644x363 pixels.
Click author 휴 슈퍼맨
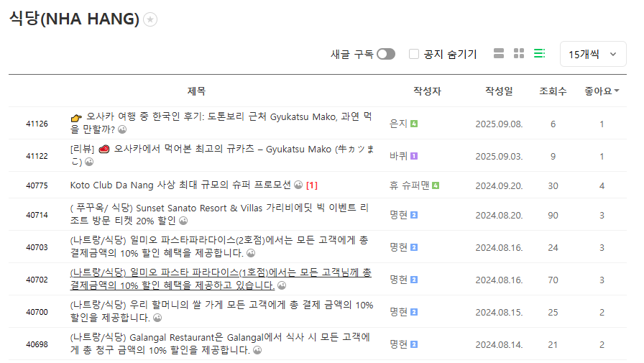coord(410,185)
